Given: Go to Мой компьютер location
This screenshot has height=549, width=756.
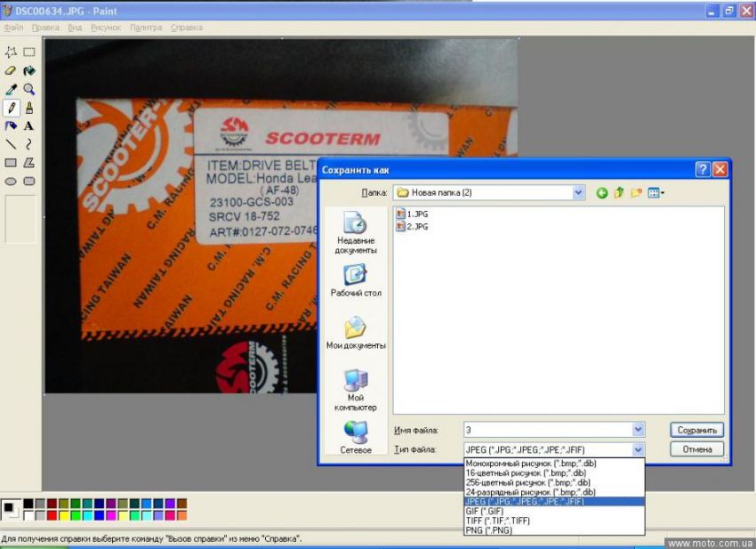Looking at the screenshot, I should [356, 390].
